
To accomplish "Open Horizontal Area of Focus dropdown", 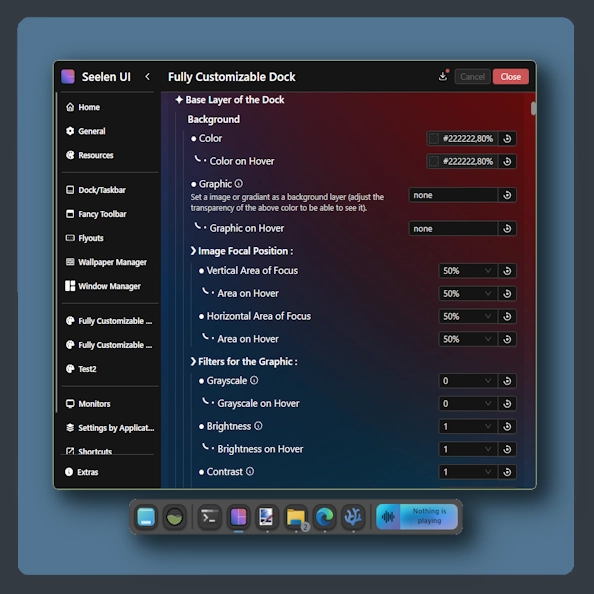I will click(x=468, y=316).
